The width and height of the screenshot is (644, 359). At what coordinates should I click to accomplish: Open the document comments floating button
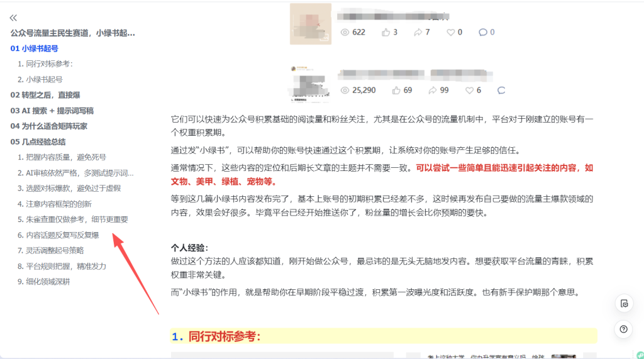(623, 303)
